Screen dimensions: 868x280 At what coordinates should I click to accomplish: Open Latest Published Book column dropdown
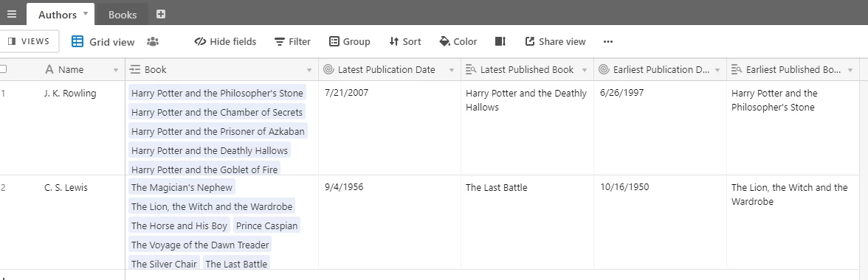click(x=585, y=70)
